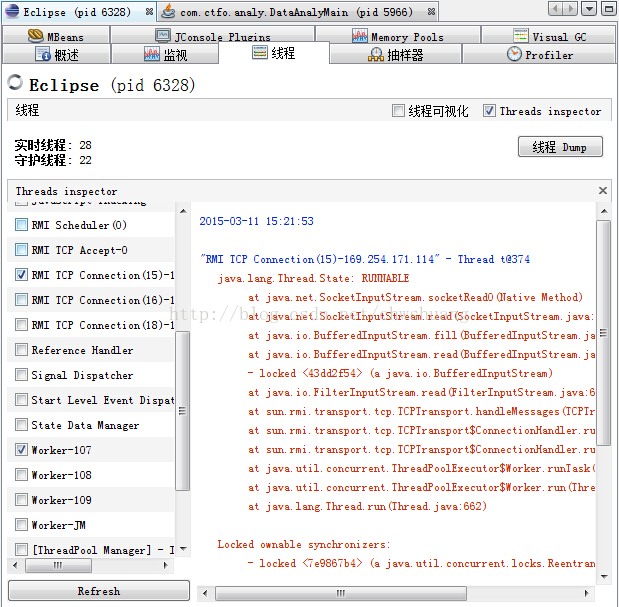Check the [ThreadPool Manager] thread

pos(21,550)
